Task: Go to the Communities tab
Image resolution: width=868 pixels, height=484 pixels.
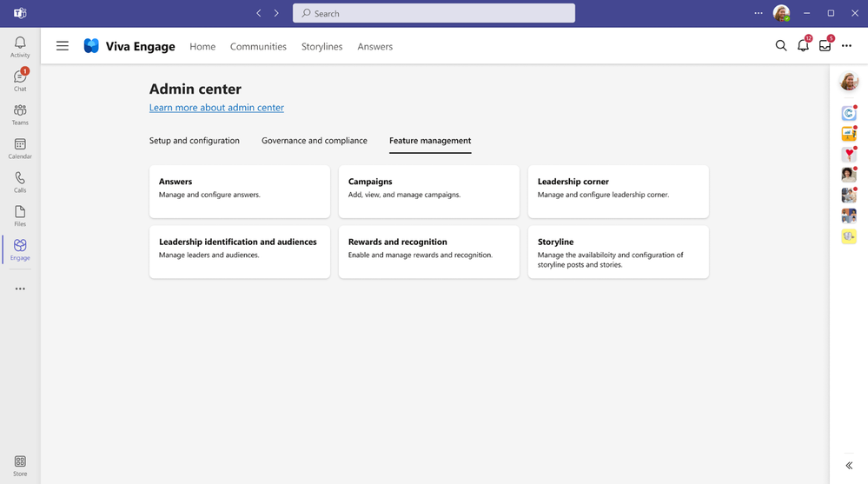Action: (259, 47)
